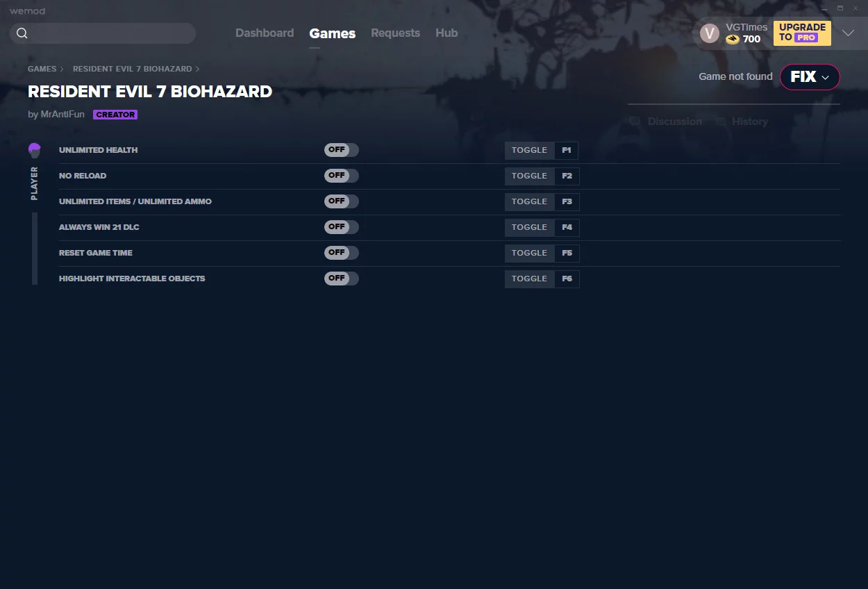The image size is (868, 589).
Task: Change the F2 hotkey binding
Action: coord(567,176)
